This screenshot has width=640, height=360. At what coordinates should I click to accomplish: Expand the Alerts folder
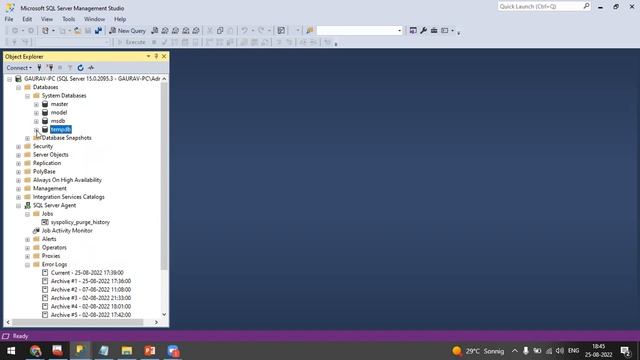point(27,240)
